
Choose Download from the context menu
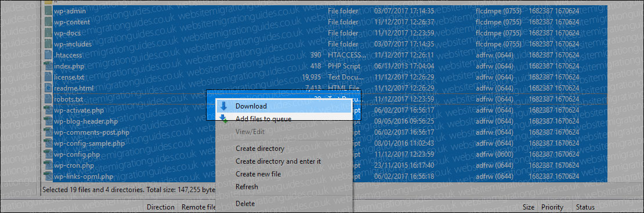point(284,106)
